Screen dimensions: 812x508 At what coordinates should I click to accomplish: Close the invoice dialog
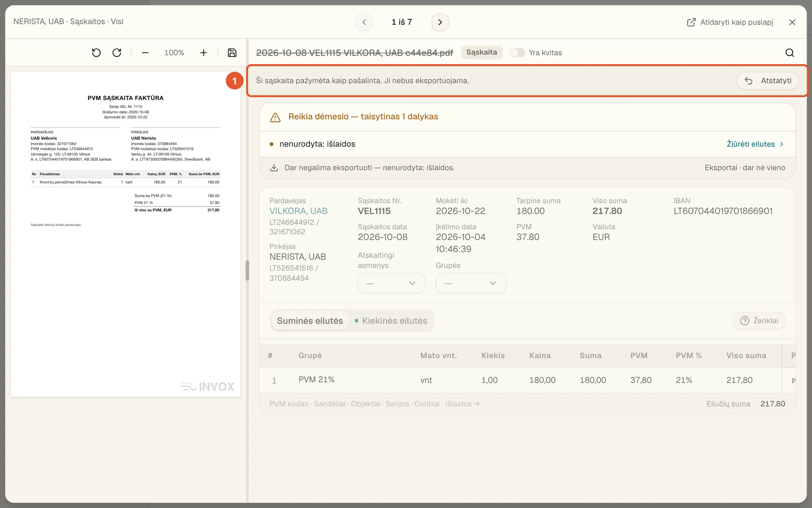[x=792, y=22]
